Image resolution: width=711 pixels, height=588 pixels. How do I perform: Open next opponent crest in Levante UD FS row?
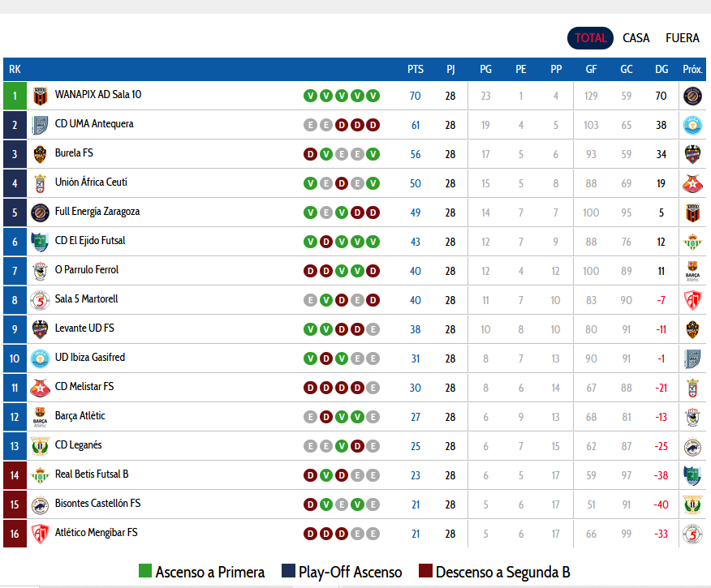692,329
